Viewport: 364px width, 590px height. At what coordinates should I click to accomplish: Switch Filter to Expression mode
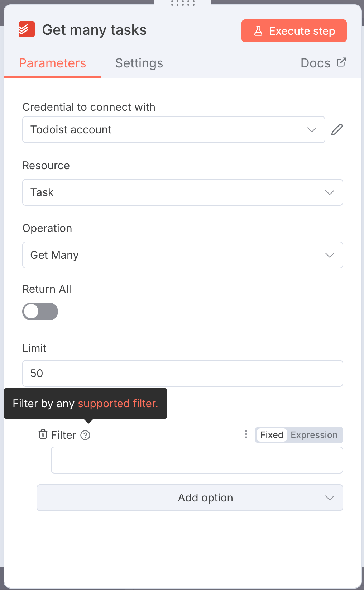[314, 435]
